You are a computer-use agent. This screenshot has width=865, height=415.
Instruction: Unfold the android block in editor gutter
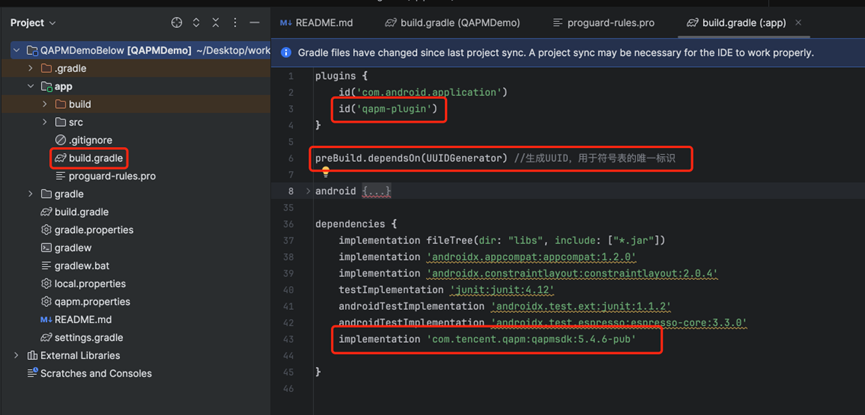[308, 191]
